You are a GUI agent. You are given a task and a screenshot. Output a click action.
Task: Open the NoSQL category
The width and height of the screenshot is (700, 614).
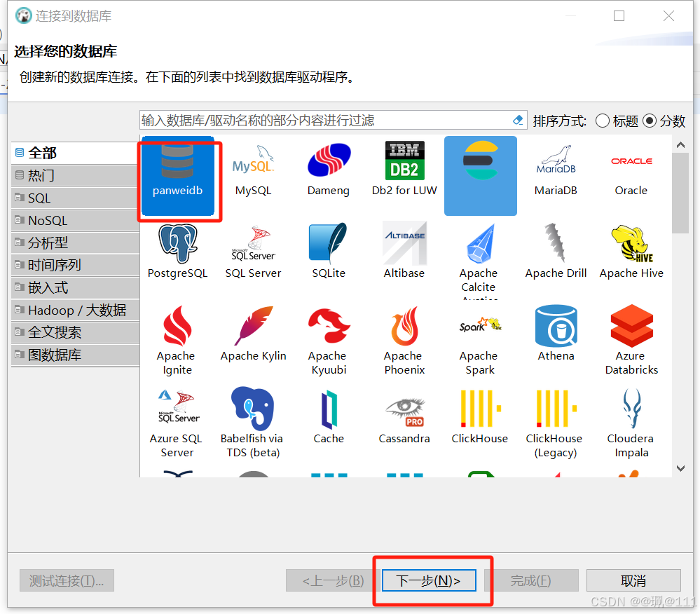point(76,220)
